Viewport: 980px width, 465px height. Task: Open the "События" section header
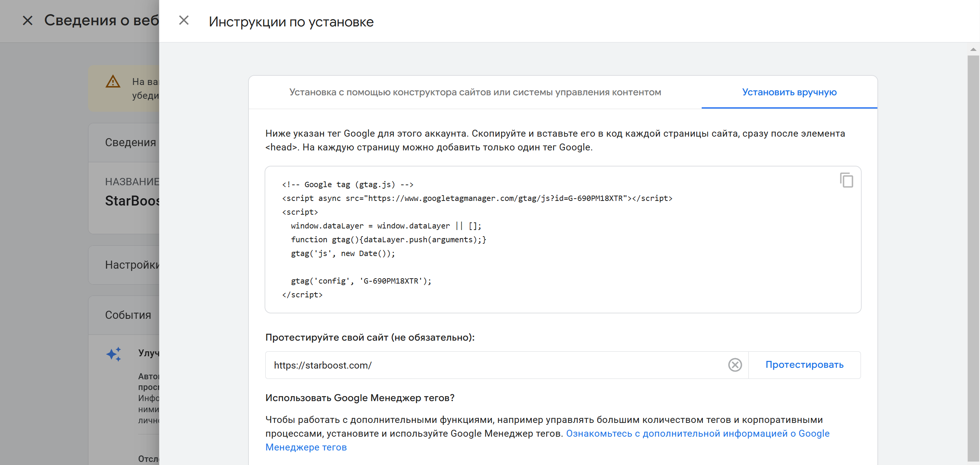pyautogui.click(x=128, y=315)
